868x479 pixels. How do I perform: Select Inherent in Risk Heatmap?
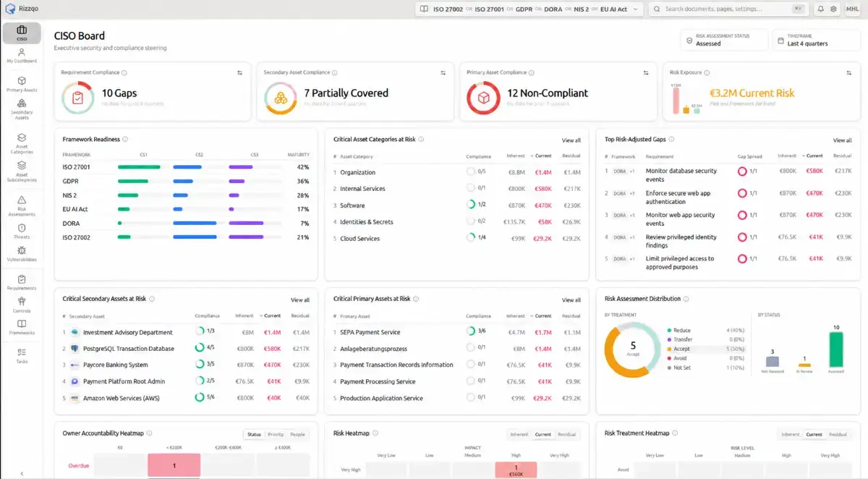[519, 435]
